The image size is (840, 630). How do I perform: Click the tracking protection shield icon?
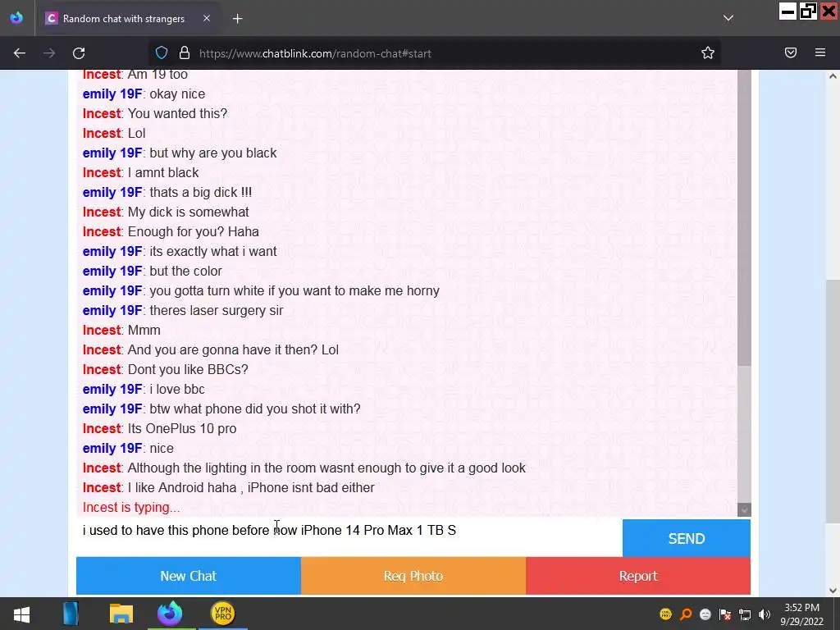coord(162,53)
